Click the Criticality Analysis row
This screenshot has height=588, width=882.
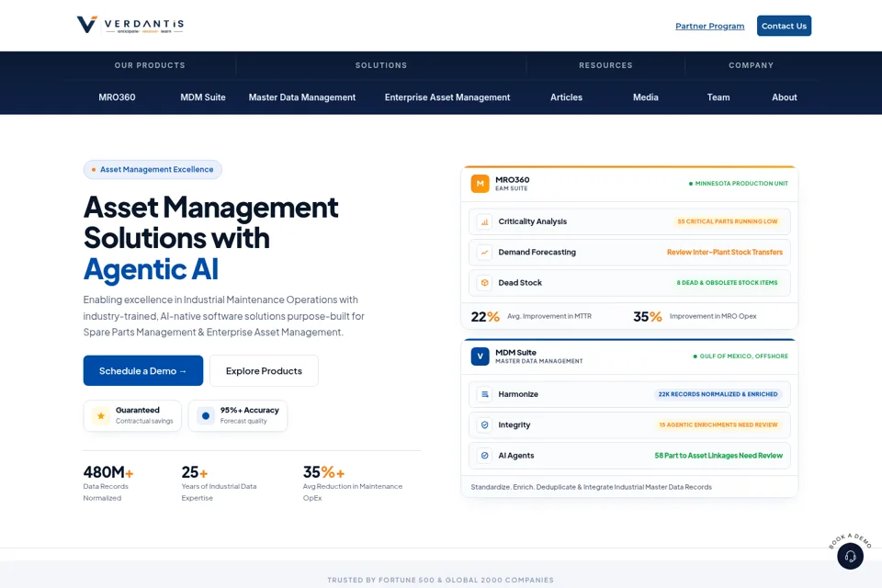(629, 221)
